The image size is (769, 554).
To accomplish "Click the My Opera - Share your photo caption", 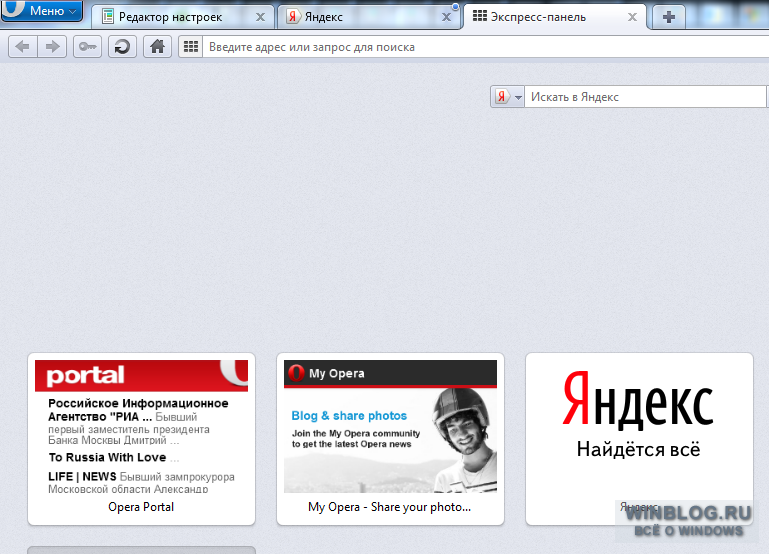I will coord(389,507).
